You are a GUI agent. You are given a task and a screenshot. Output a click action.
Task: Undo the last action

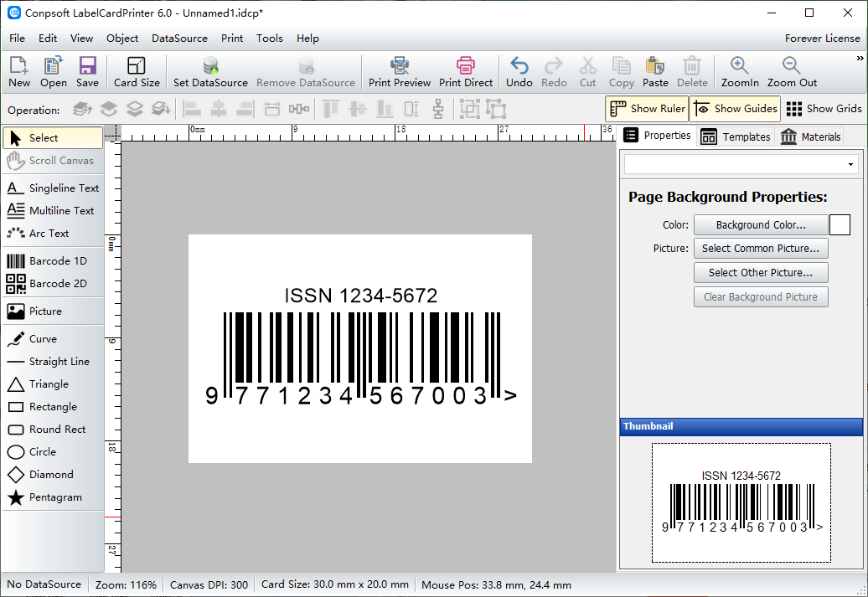(x=519, y=72)
